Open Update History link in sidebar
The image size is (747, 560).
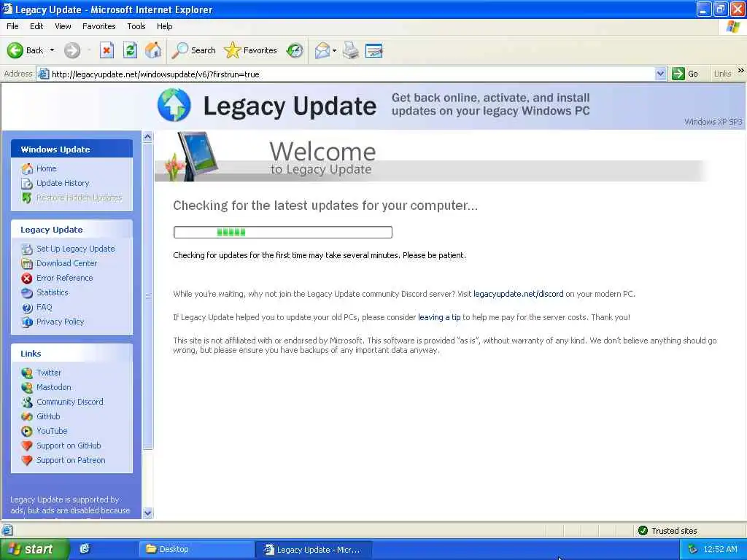click(x=63, y=183)
